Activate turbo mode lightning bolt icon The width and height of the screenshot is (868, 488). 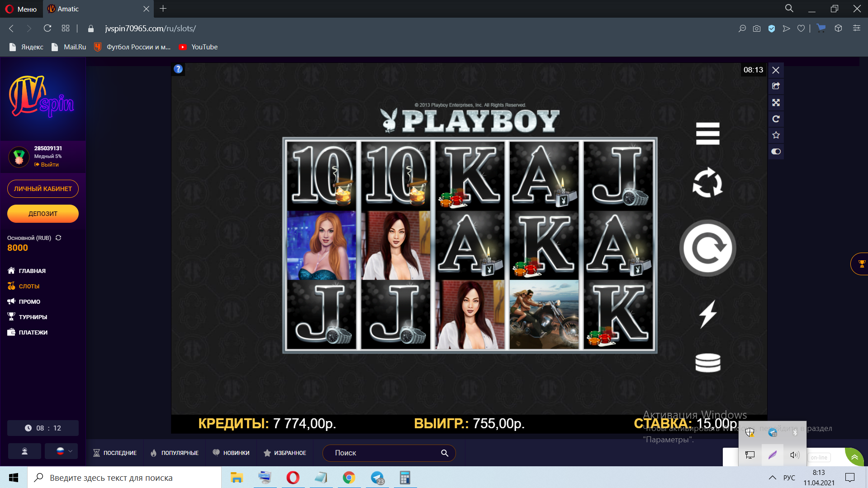pos(707,314)
